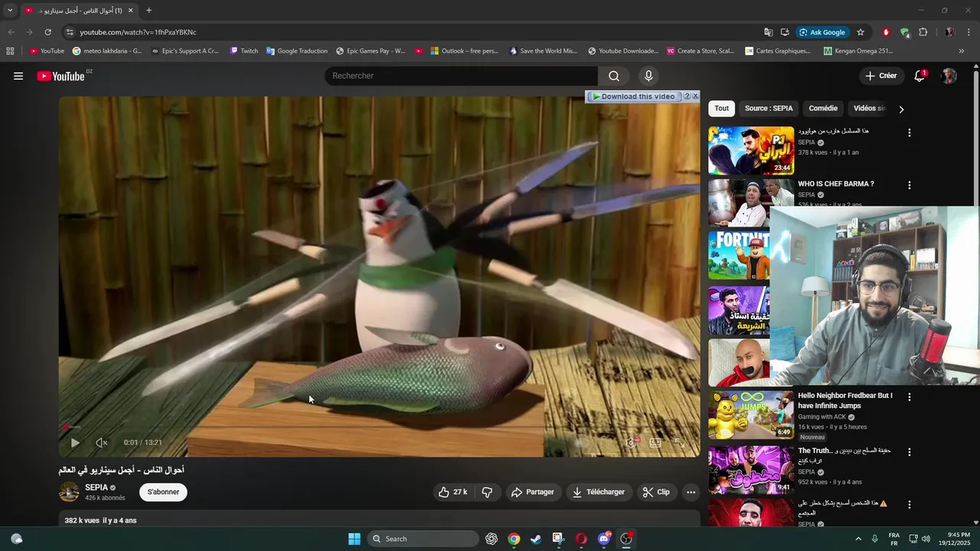Open the video player settings gear
Image resolution: width=980 pixels, height=551 pixels.
(x=632, y=442)
